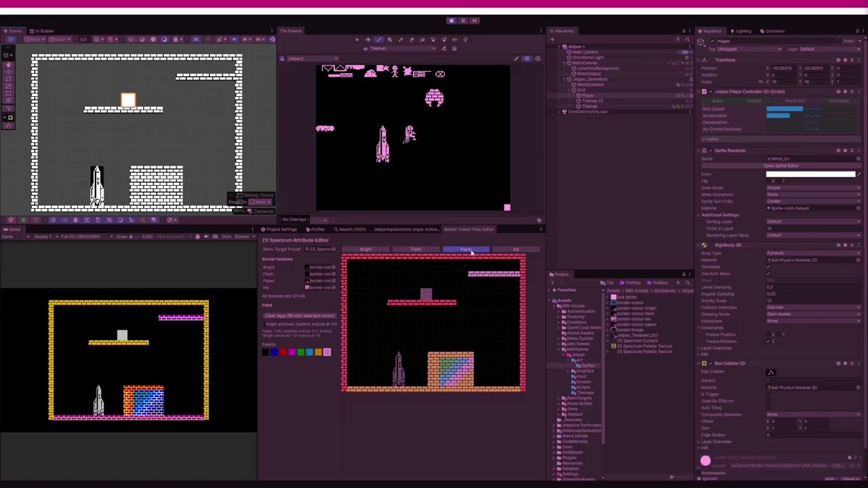Viewport: 868px width, 488px height.
Task: Open the Sprite Sort Point dropdown
Action: (813, 201)
